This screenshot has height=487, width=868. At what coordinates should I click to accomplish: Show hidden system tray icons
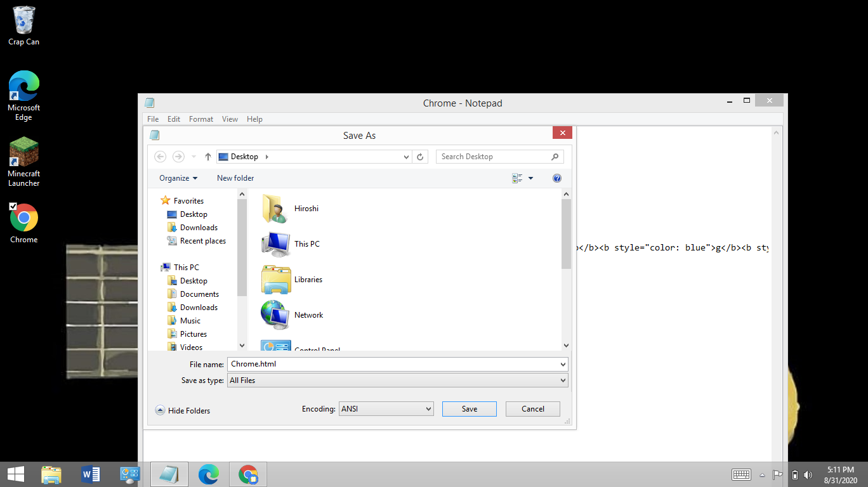762,475
